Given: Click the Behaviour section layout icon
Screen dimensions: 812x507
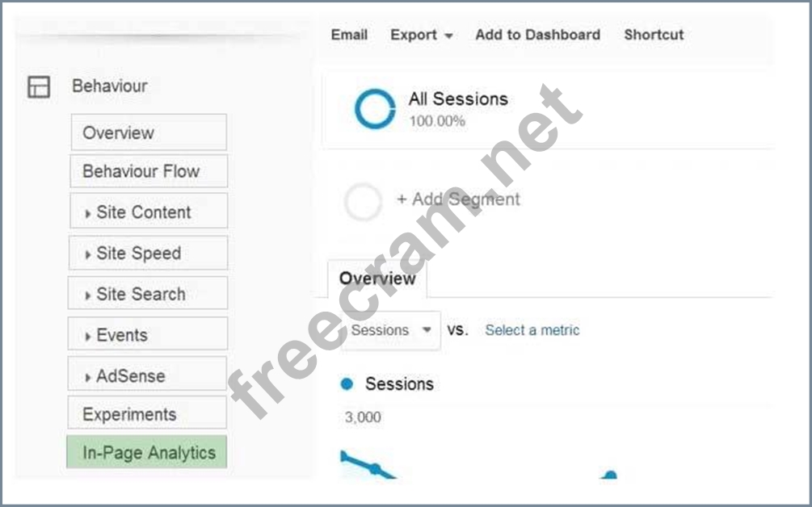Looking at the screenshot, I should coord(39,87).
